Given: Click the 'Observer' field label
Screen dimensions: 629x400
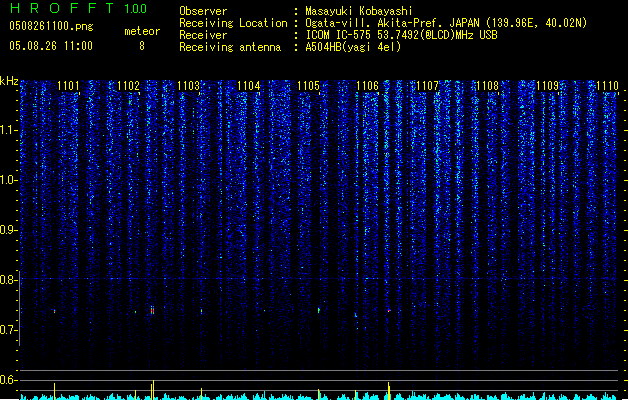Looking at the screenshot, I should 203,11.
